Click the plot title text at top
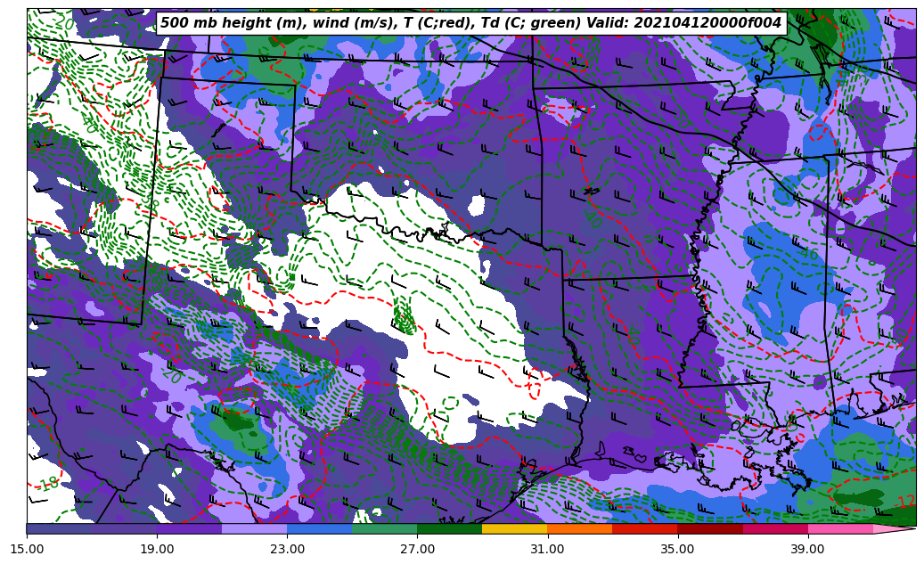924x564 pixels. (470, 23)
